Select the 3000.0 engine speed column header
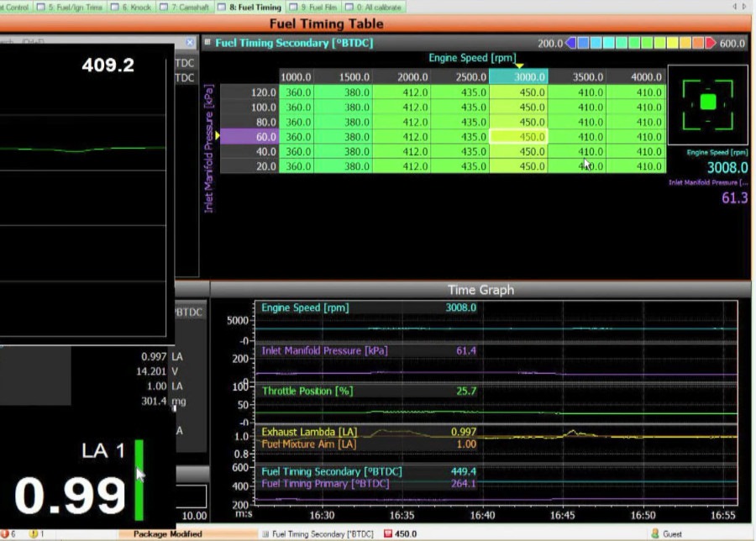The height and width of the screenshot is (541, 756). [x=519, y=77]
